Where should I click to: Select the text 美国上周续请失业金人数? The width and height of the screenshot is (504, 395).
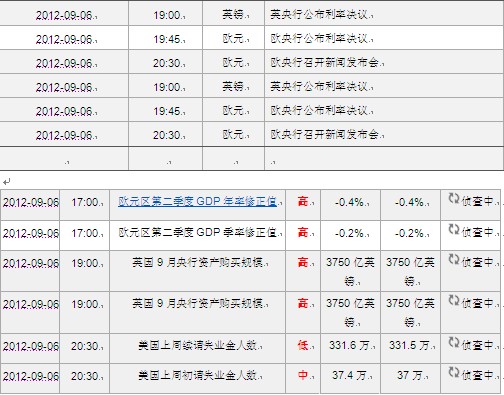pos(197,345)
